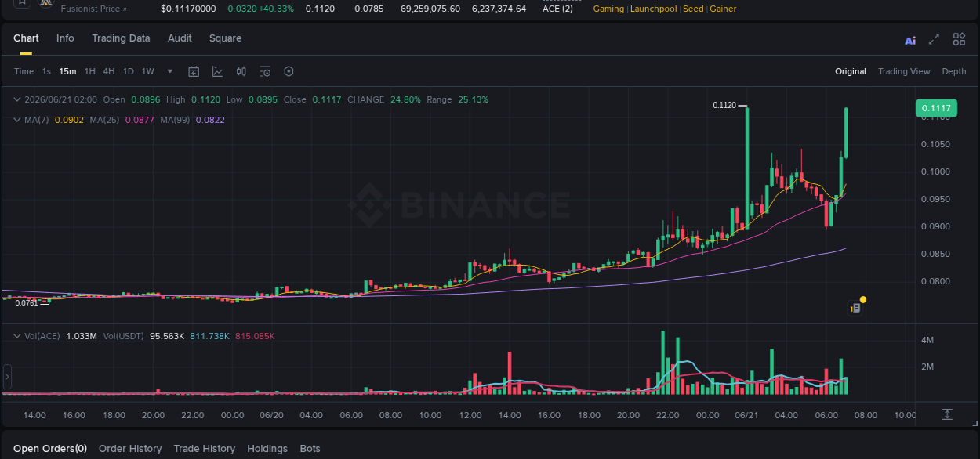The width and height of the screenshot is (980, 459).
Task: Click the ACE (2) label
Action: tap(557, 9)
